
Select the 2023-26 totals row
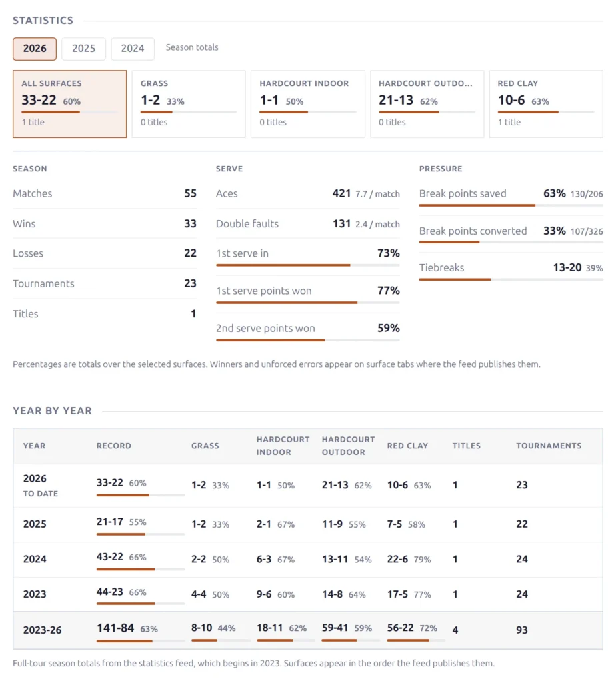(x=308, y=630)
